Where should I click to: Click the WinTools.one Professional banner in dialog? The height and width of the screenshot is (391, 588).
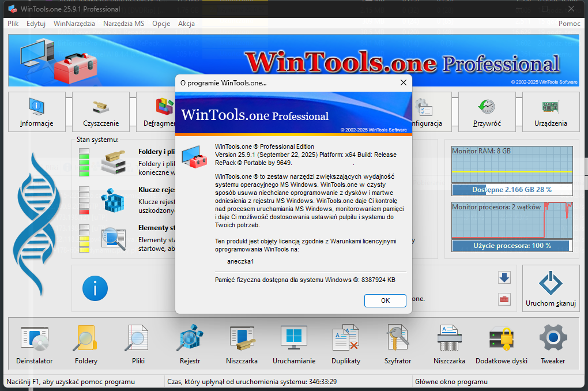coord(293,112)
